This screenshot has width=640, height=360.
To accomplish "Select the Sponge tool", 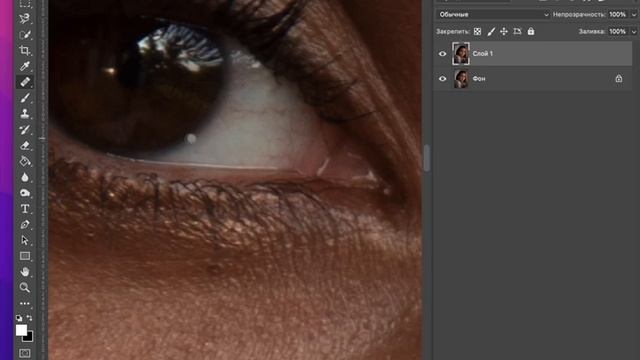I will coord(24,193).
